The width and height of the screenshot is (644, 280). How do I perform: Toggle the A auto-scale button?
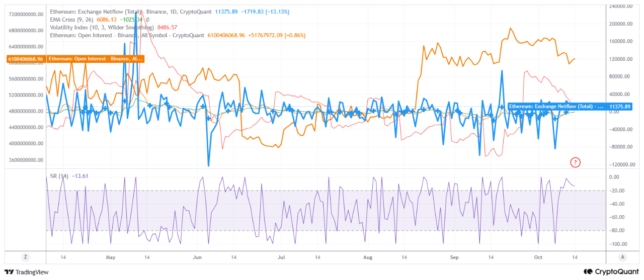(622, 257)
